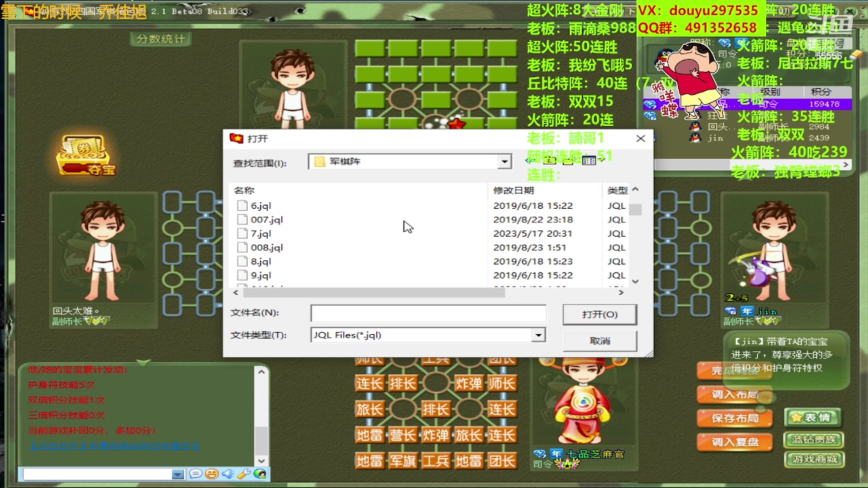Select the 军旗 piece on the board
868x488 pixels.
pyautogui.click(x=403, y=461)
